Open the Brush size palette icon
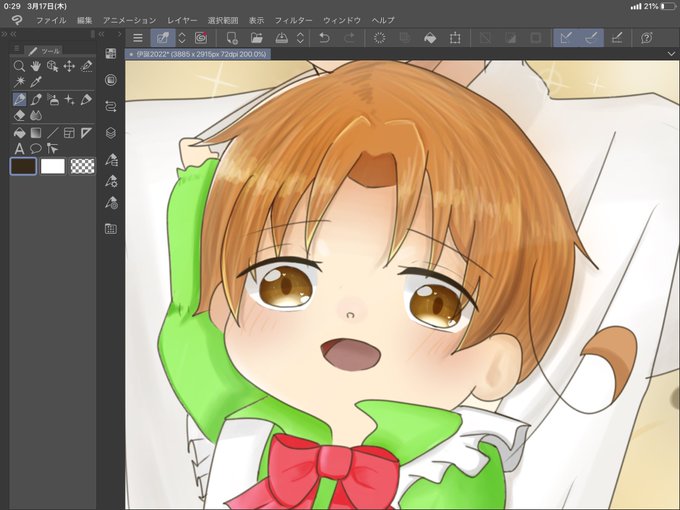This screenshot has width=680, height=510. 111,203
